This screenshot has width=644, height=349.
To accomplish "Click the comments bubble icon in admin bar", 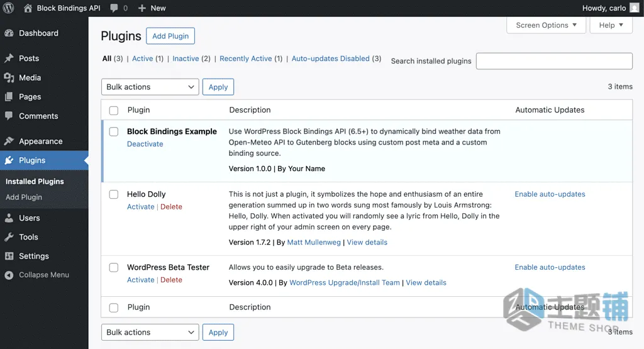I will click(x=114, y=8).
